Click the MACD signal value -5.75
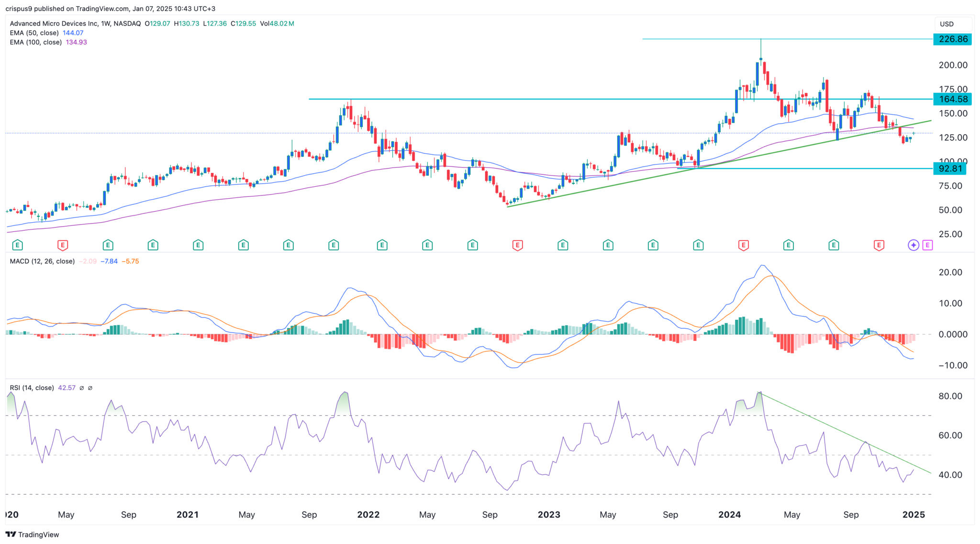This screenshot has height=544, width=980. click(130, 261)
